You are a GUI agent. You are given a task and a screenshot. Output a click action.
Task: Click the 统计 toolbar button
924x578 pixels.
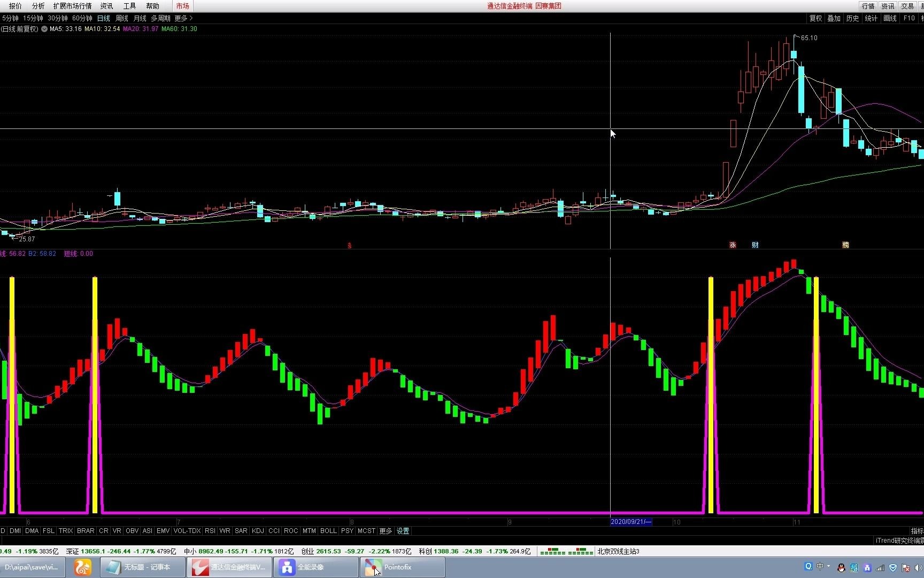coord(872,18)
